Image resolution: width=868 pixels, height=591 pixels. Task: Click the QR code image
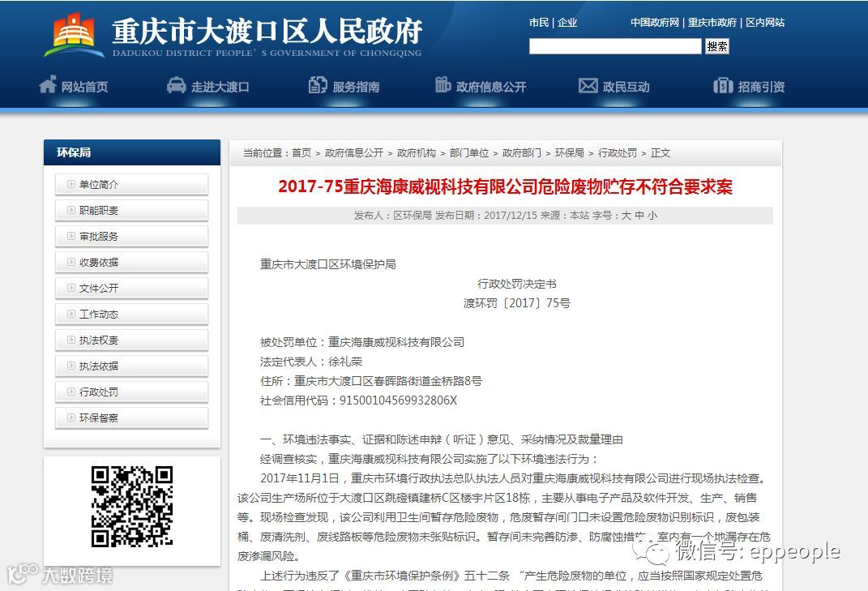pyautogui.click(x=132, y=507)
